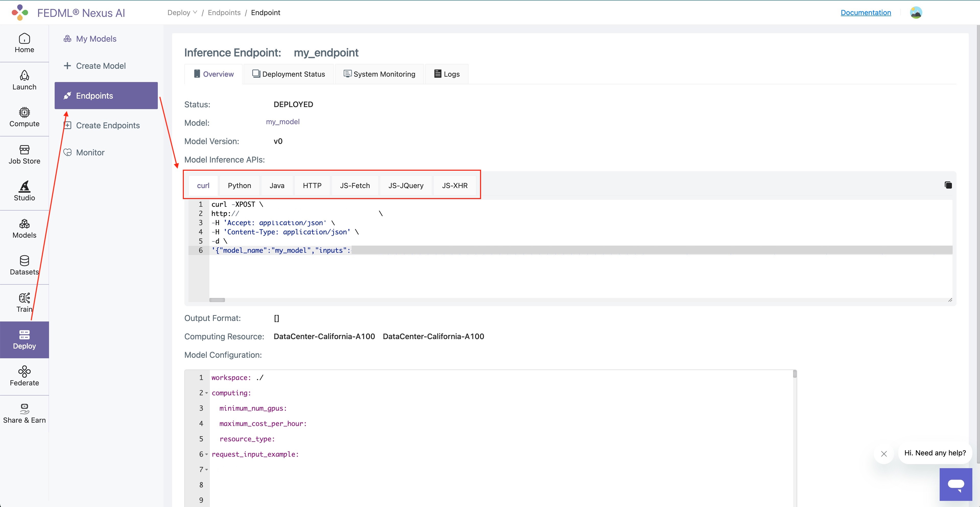Select the Python API tab
The width and height of the screenshot is (980, 507).
(239, 185)
